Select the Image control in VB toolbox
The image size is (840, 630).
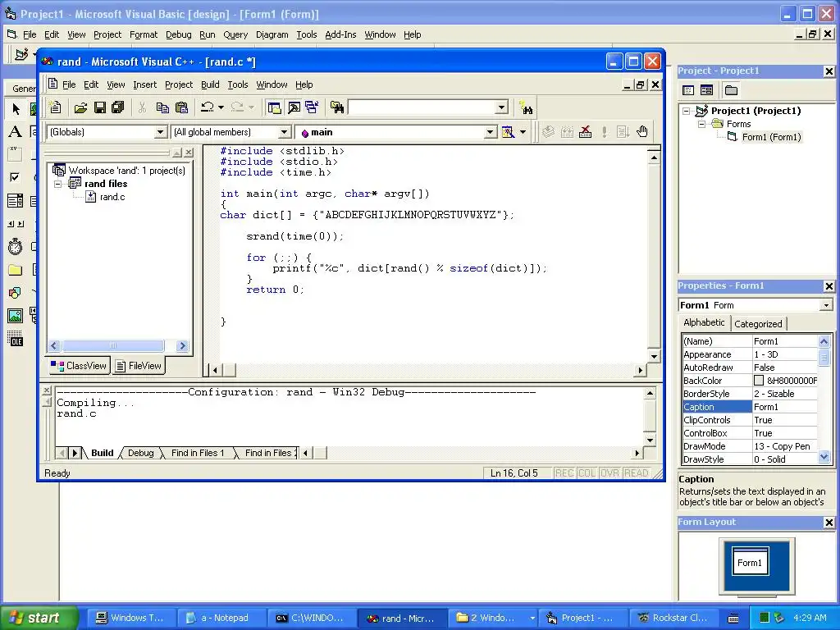pyautogui.click(x=15, y=316)
